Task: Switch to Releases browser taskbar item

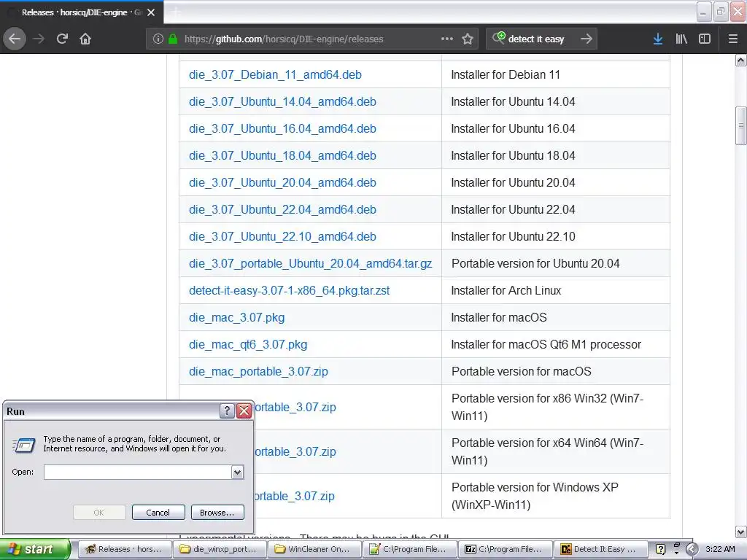Action: click(124, 549)
